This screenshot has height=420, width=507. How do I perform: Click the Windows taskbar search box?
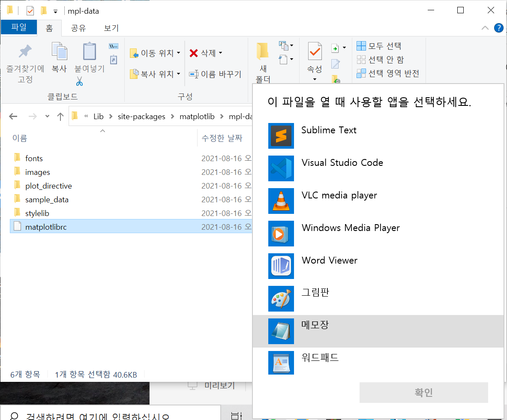(110, 414)
